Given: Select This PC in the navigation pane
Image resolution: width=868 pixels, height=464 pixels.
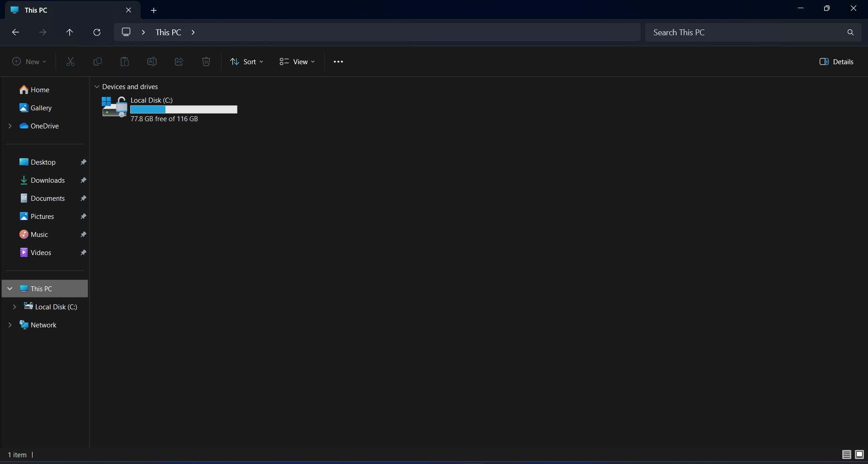Looking at the screenshot, I should click(45, 289).
